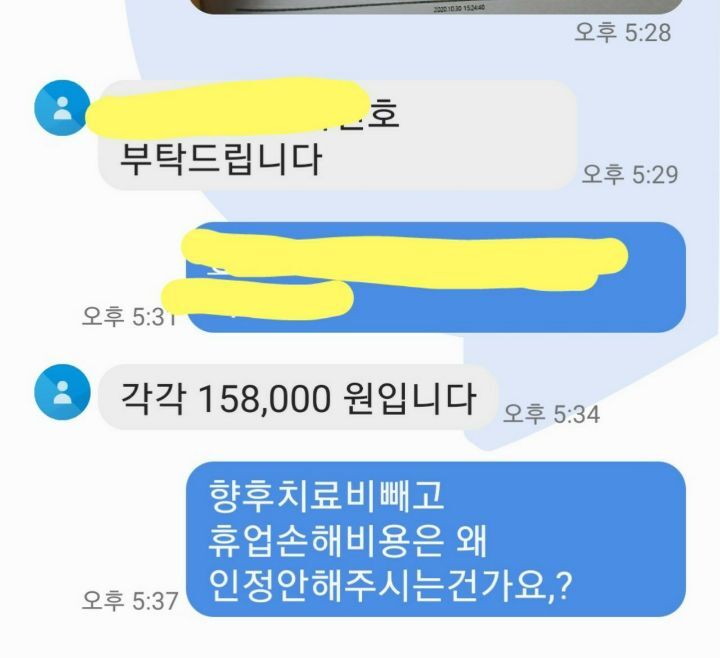The height and width of the screenshot is (658, 720).
Task: Open the photo attachment at the top
Action: point(436,7)
